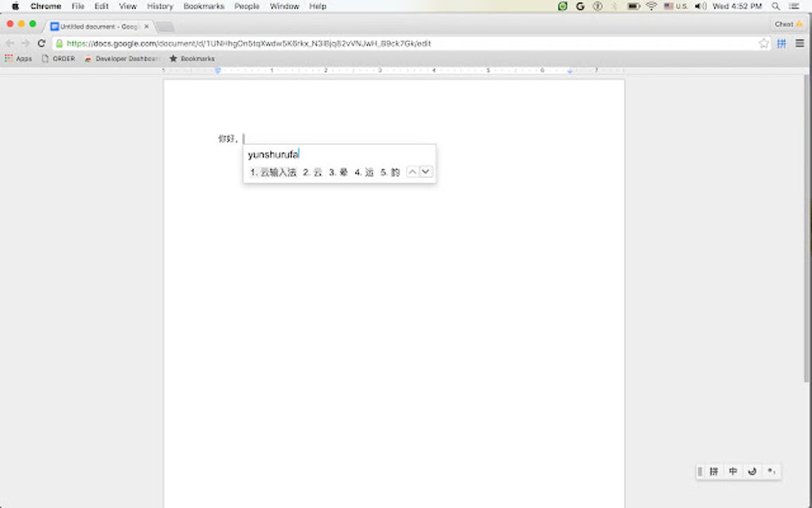Screen dimensions: 812x508
Task: Click the bookmark star in the address bar
Action: [762, 44]
